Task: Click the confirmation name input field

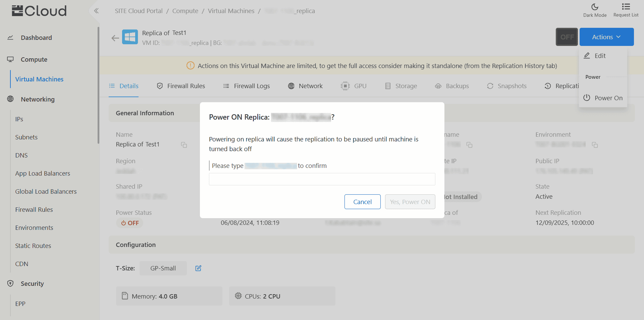Action: tap(322, 179)
